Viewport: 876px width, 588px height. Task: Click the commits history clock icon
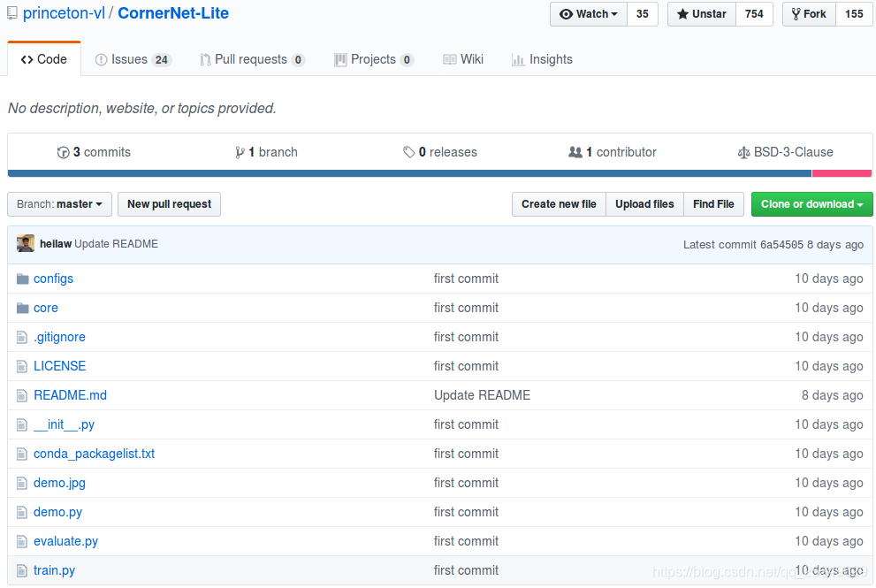click(x=63, y=153)
